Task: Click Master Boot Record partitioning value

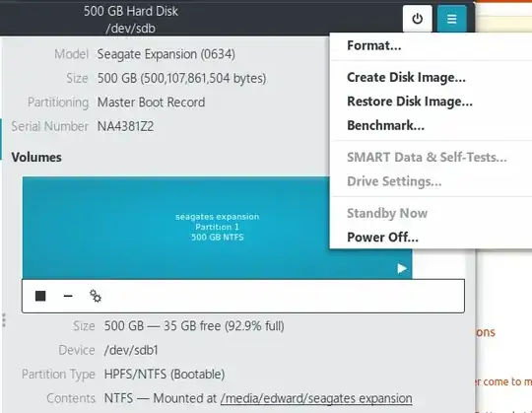Action: point(152,103)
